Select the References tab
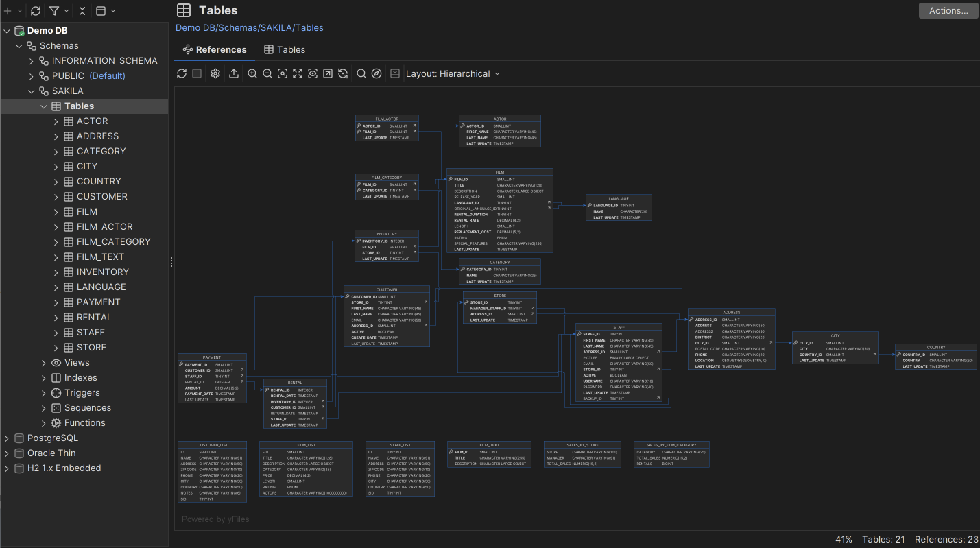 215,49
